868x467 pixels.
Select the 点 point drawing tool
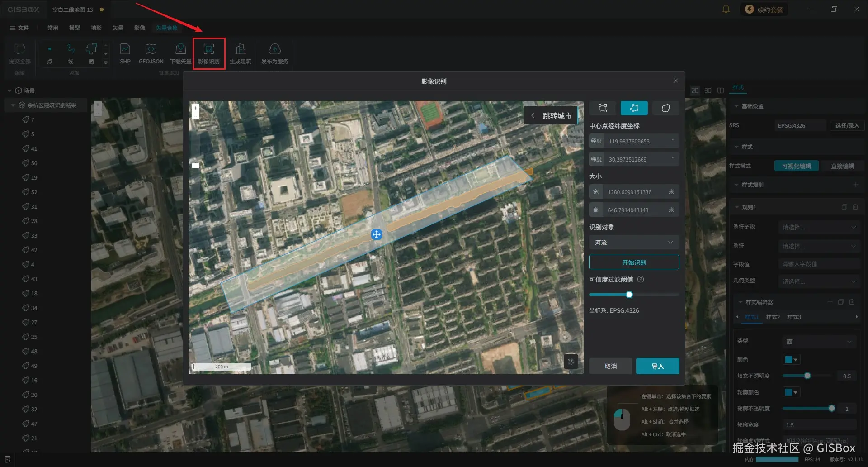(x=50, y=53)
